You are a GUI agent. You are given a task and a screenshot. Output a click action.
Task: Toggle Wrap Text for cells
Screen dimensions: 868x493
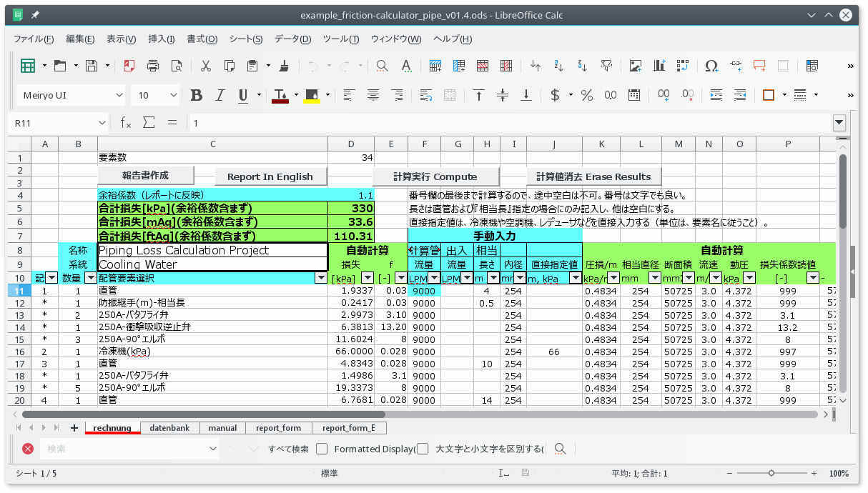pyautogui.click(x=426, y=95)
